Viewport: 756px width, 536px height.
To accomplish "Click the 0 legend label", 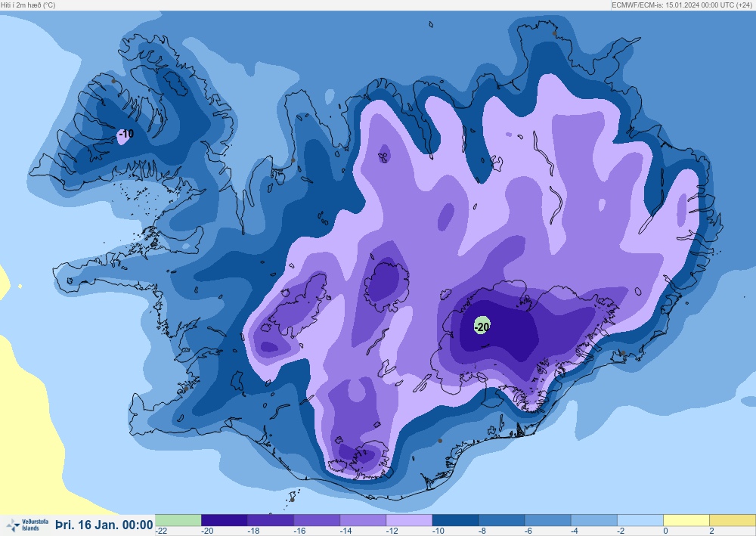I will tap(666, 531).
